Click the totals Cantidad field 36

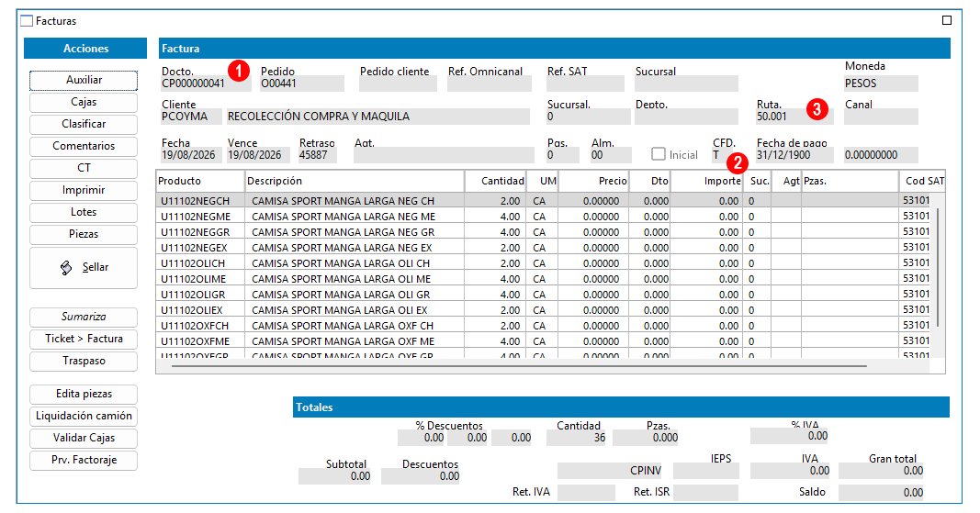[x=576, y=438]
